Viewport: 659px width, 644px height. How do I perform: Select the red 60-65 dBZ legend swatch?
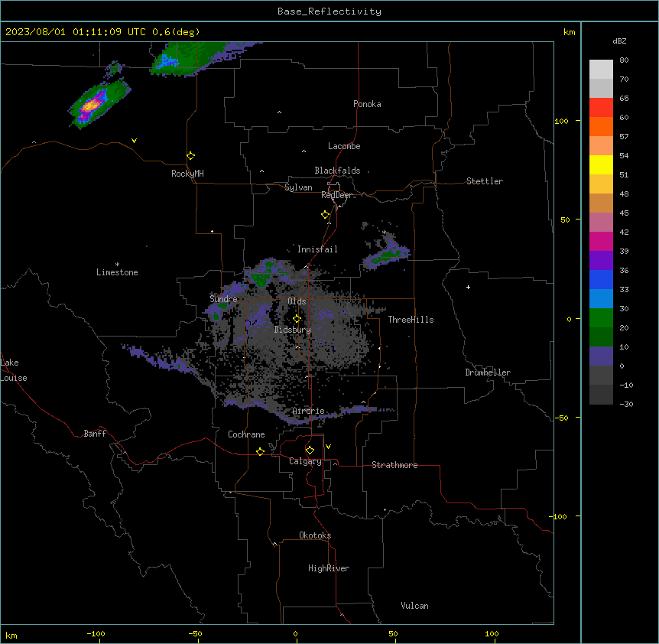(601, 107)
